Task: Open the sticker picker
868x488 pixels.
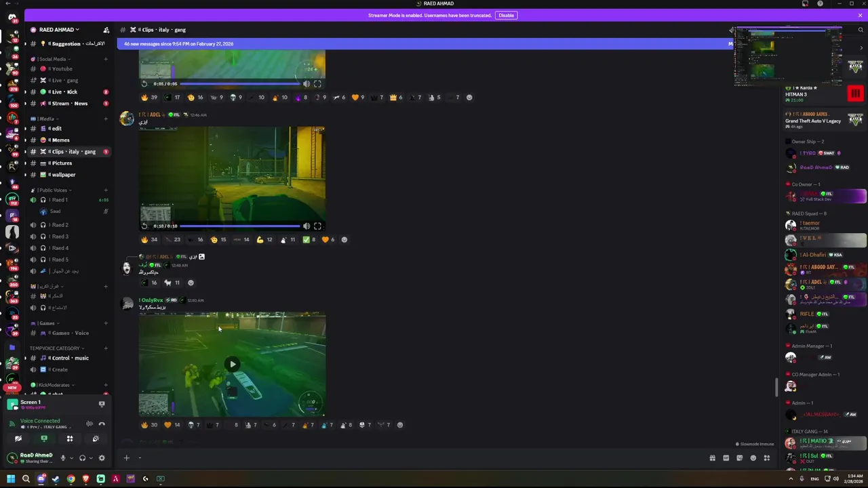Action: (739, 458)
